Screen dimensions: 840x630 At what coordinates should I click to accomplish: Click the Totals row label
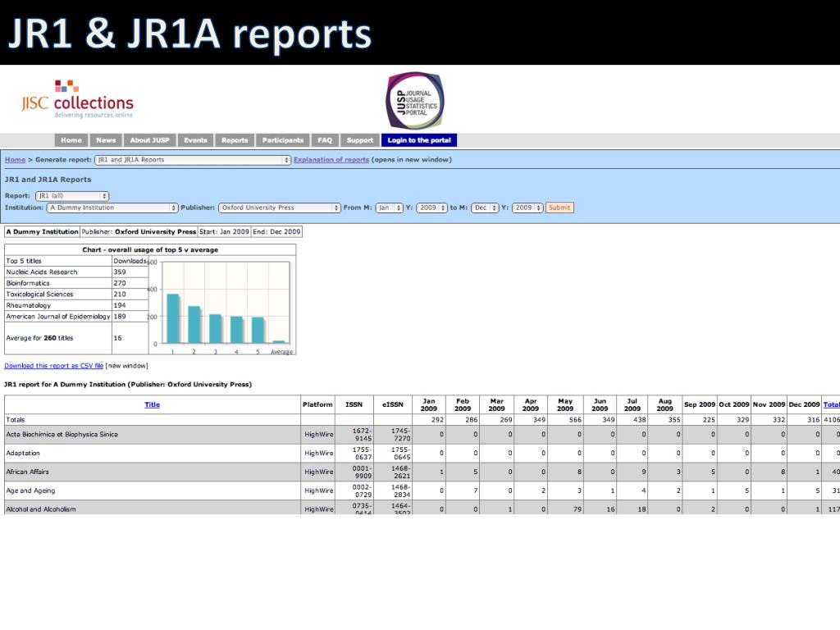[x=16, y=420]
